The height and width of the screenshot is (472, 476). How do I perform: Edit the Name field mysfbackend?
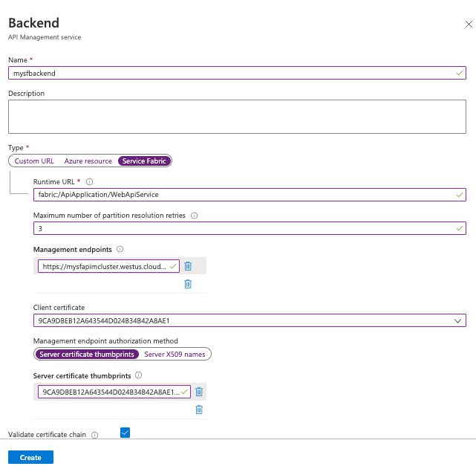(237, 74)
